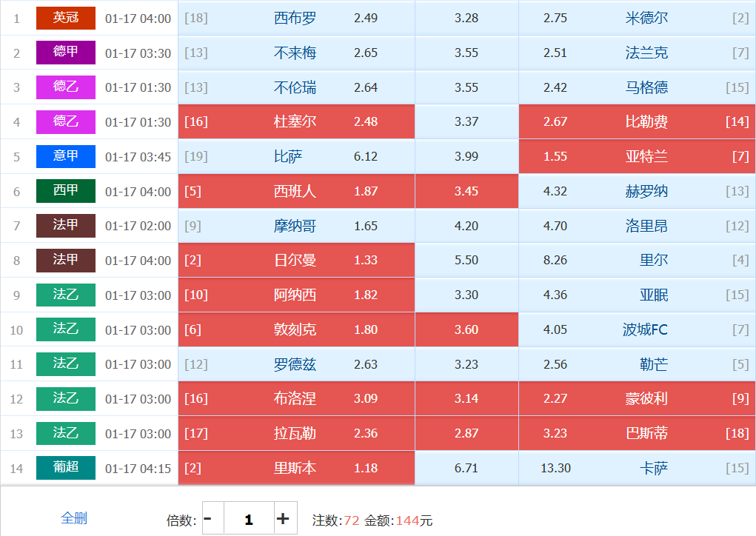The height and width of the screenshot is (536, 756).
Task: Deselect 杜塞尔 home win odds 2.48
Action: pos(296,121)
